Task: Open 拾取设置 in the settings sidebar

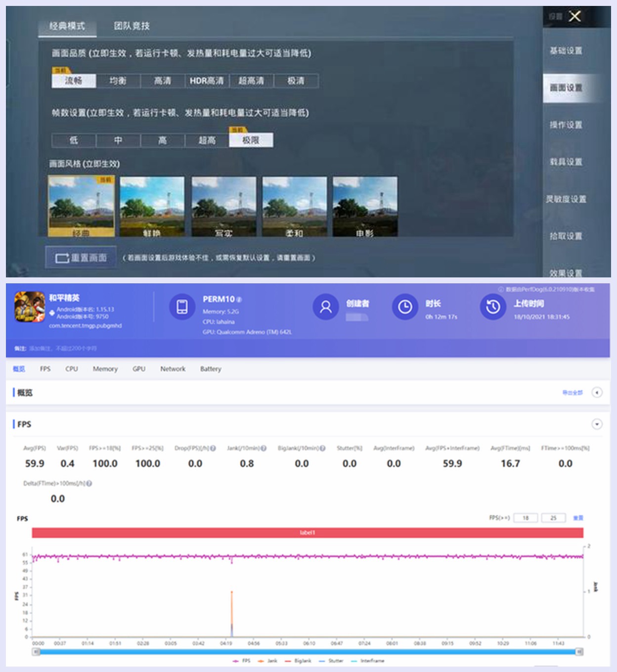Action: 566,236
